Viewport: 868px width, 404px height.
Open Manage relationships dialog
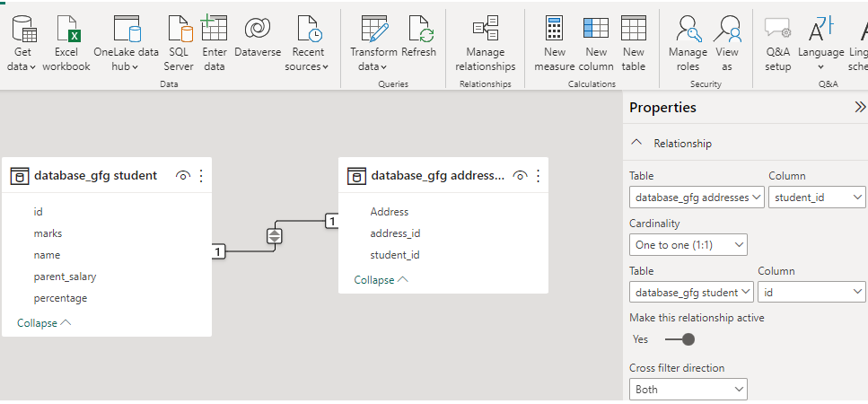486,44
